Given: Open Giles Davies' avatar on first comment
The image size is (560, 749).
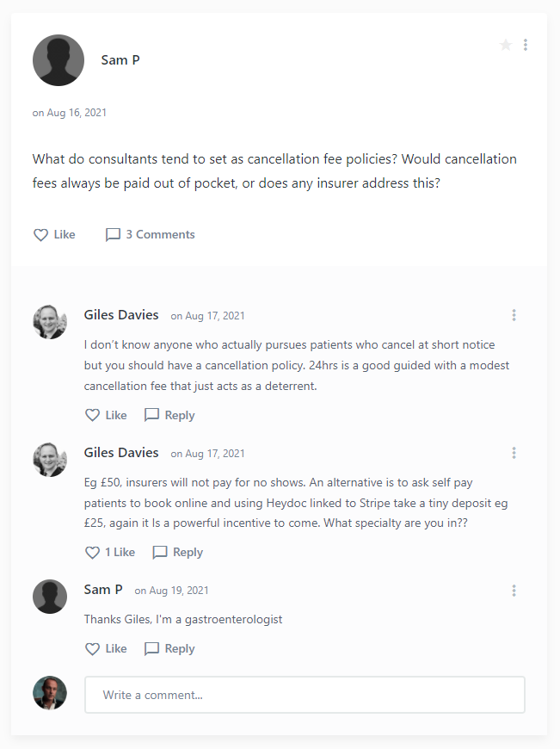Looking at the screenshot, I should click(x=50, y=321).
